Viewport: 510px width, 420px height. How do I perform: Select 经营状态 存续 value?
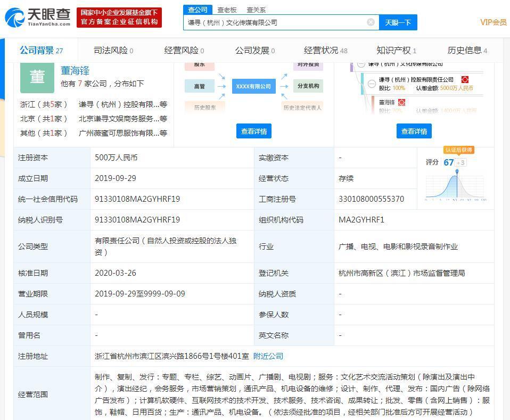[x=346, y=178]
